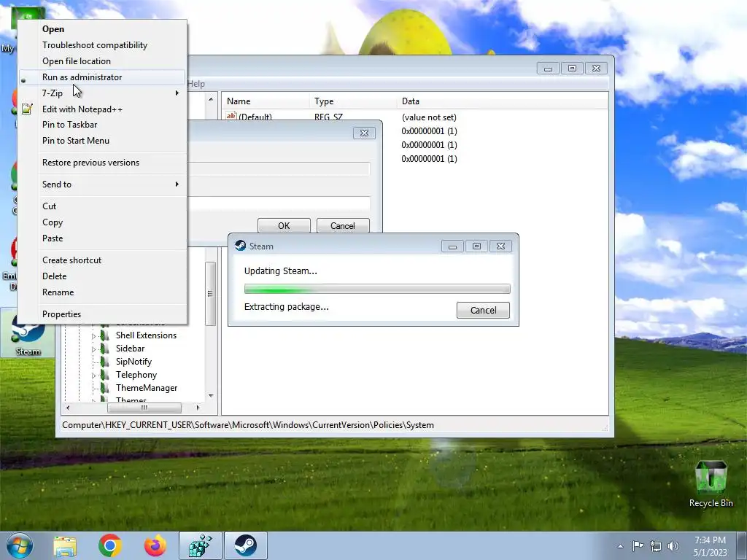Choose Pin to Taskbar
Viewport: 747px width, 560px height.
tap(102, 125)
